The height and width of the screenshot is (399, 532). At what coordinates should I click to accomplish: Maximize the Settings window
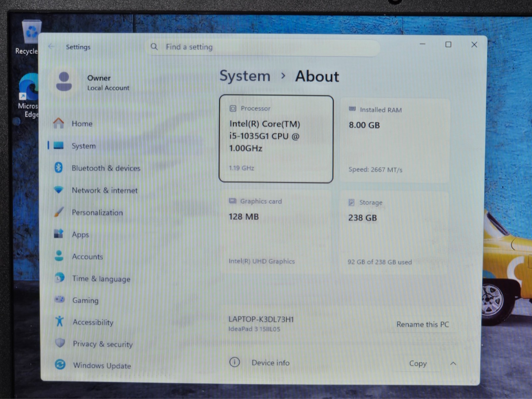448,45
